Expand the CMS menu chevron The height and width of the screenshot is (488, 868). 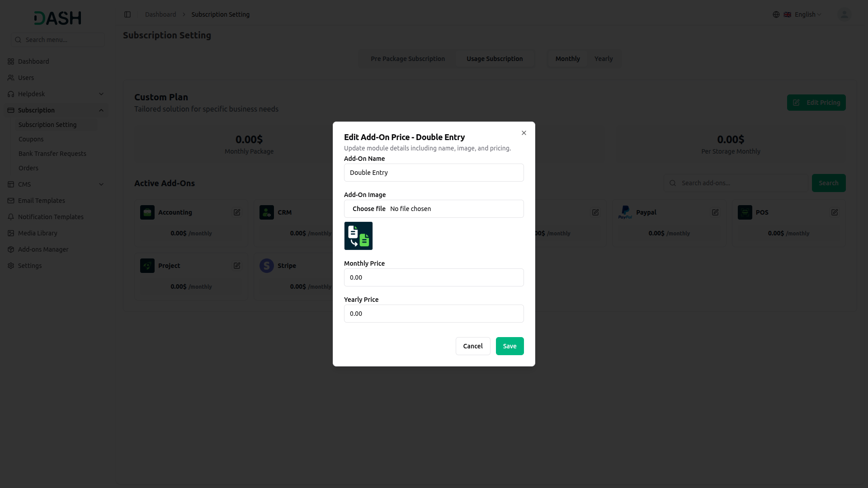pyautogui.click(x=101, y=184)
